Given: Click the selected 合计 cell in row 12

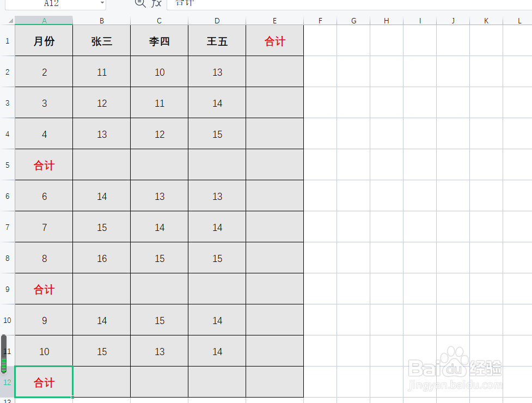Looking at the screenshot, I should 44,382.
